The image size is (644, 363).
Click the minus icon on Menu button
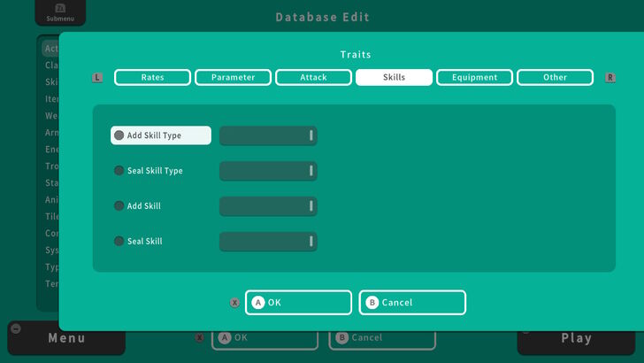15,328
